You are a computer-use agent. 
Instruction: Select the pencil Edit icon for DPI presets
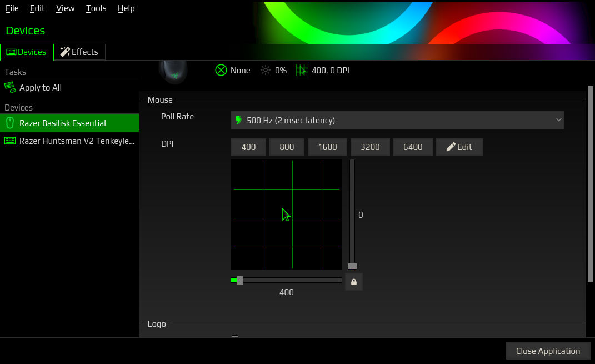pyautogui.click(x=450, y=146)
